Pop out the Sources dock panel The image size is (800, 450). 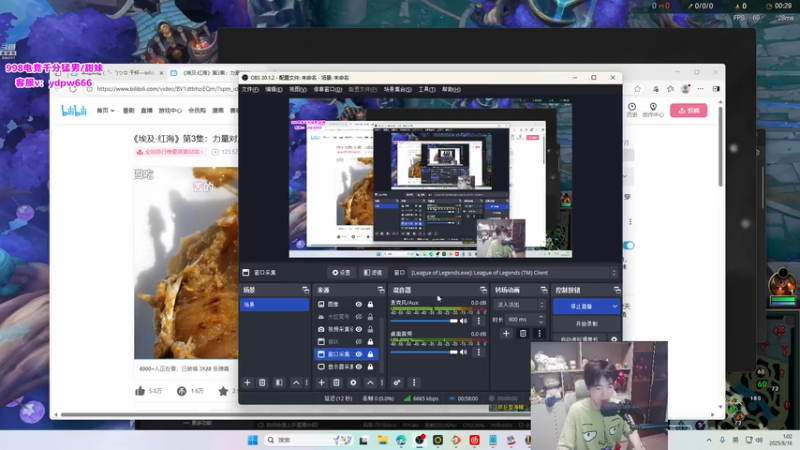[x=381, y=290]
